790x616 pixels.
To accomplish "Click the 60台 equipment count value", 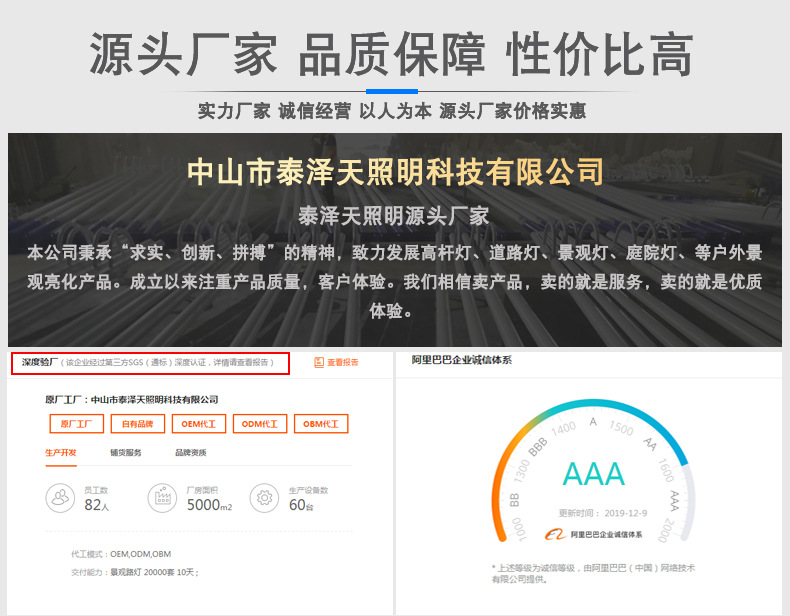I will pyautogui.click(x=301, y=505).
